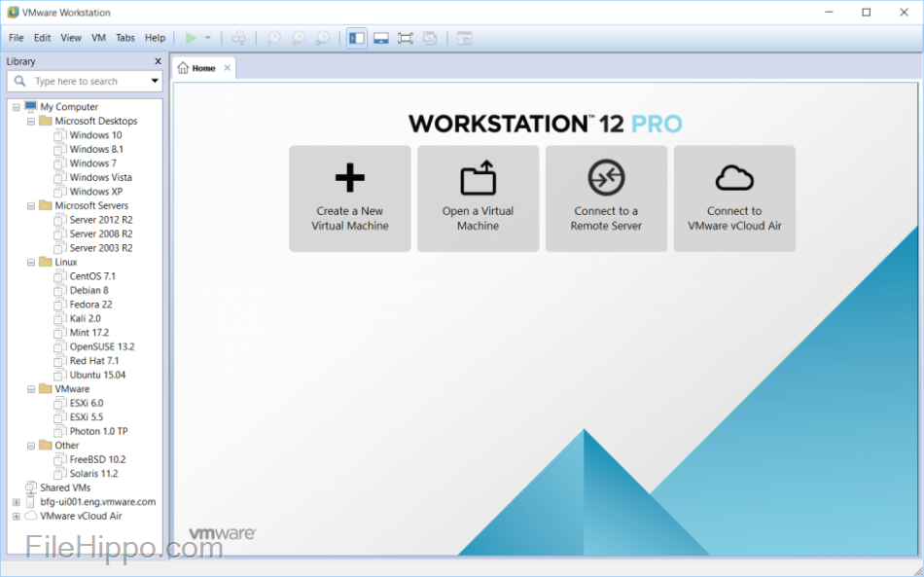Click the My Computer monitor icon
Image resolution: width=924 pixels, height=577 pixels.
(31, 107)
